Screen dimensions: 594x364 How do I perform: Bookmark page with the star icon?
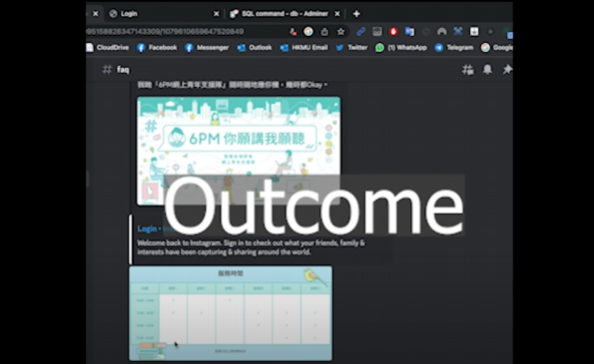(341, 31)
